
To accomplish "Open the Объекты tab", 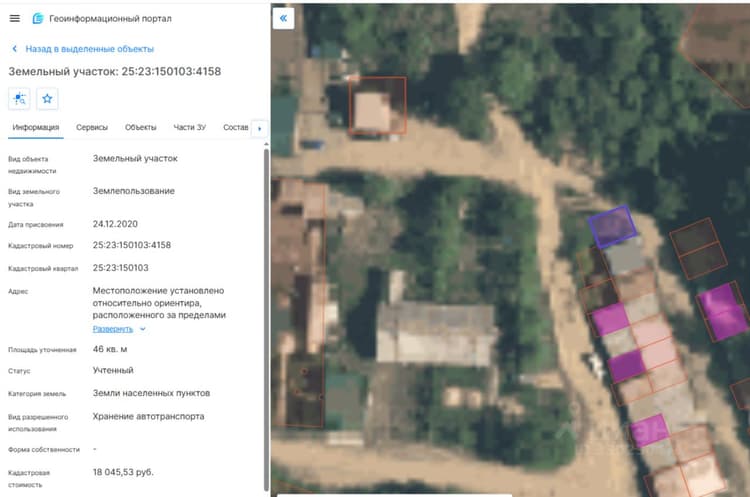I will click(141, 127).
